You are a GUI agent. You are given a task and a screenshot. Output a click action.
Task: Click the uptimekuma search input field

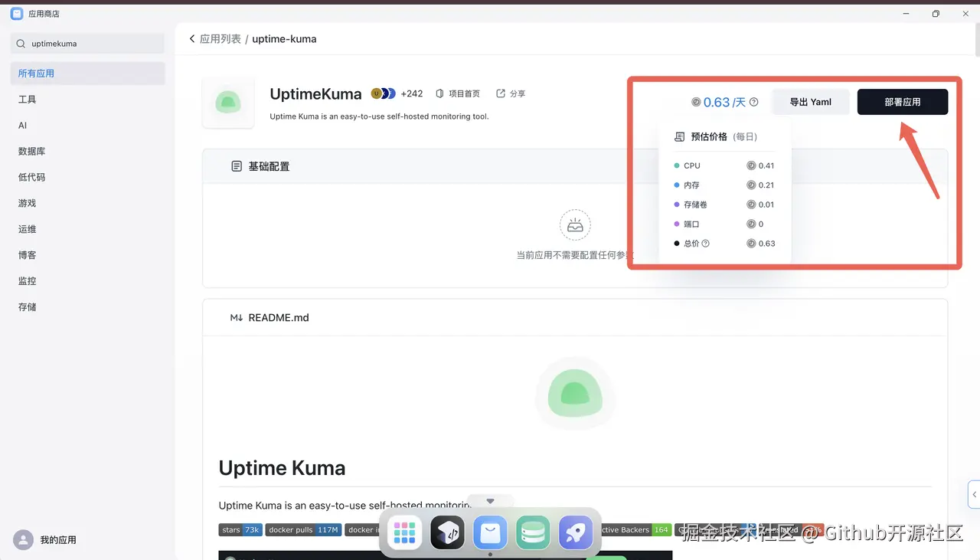[87, 44]
